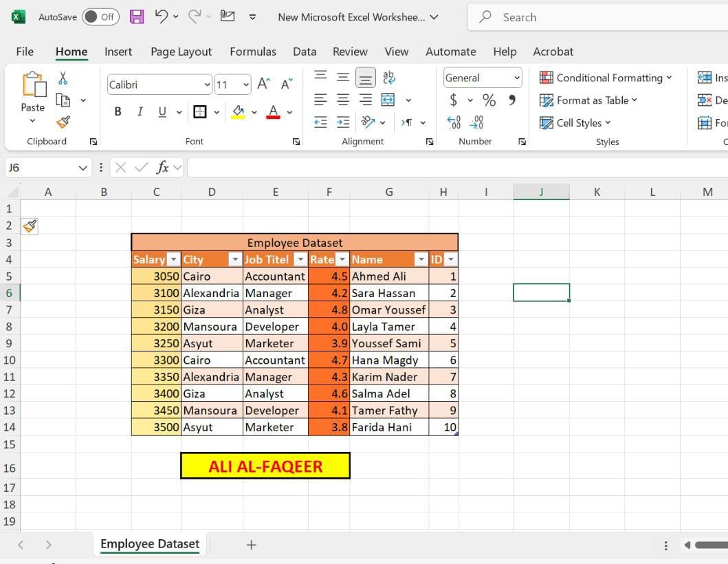Click the Increase Font Size icon

pyautogui.click(x=263, y=85)
